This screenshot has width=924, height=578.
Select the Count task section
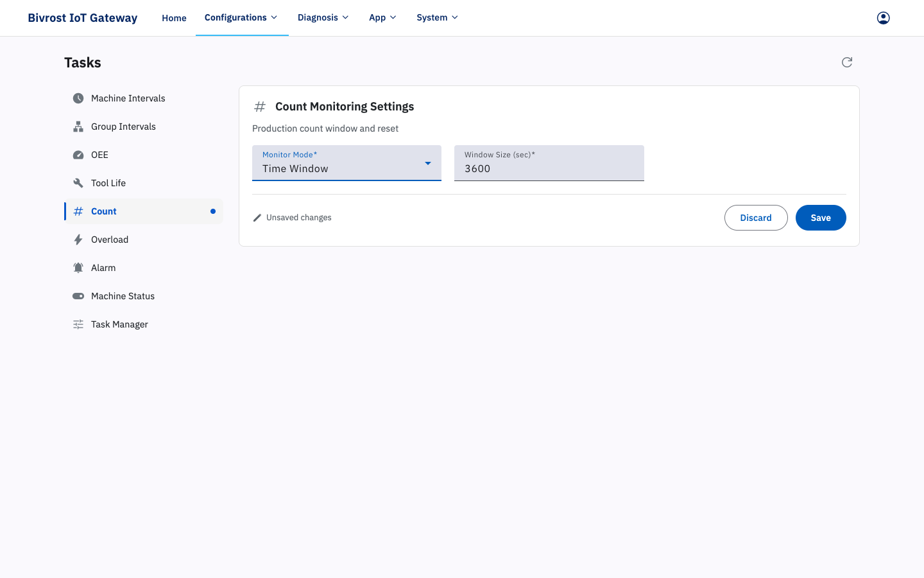[x=144, y=211]
